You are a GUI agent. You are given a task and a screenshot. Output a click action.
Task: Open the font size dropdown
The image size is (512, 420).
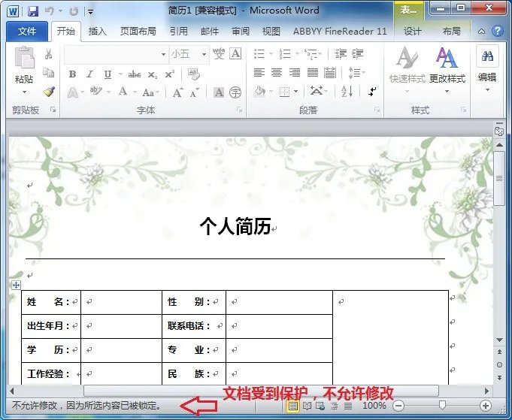[204, 54]
